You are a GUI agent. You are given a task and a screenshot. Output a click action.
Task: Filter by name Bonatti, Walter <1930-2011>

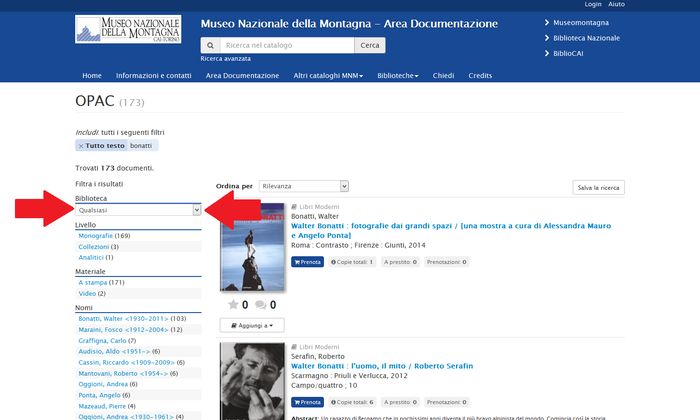(x=124, y=319)
